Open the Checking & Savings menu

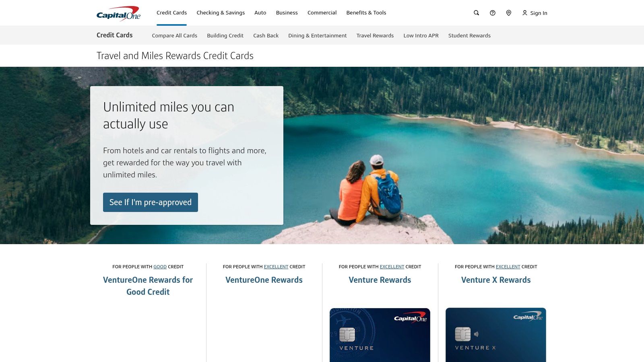coord(220,12)
